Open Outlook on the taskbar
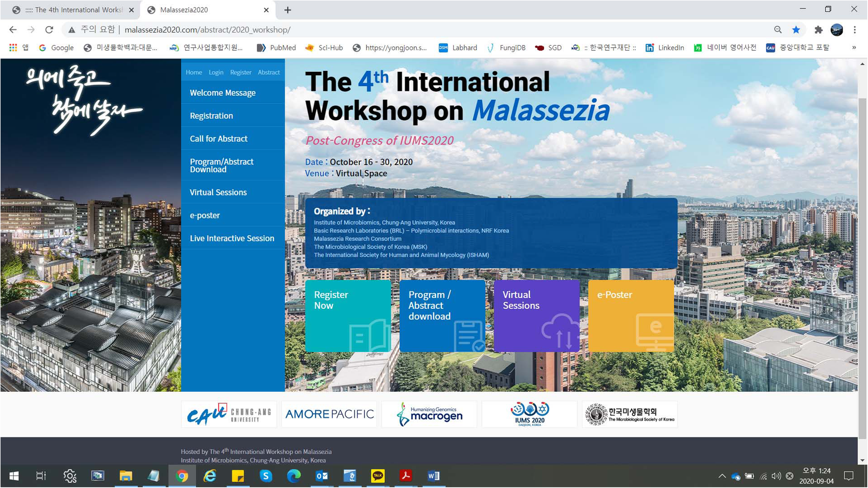This screenshot has height=488, width=868. pyautogui.click(x=322, y=476)
